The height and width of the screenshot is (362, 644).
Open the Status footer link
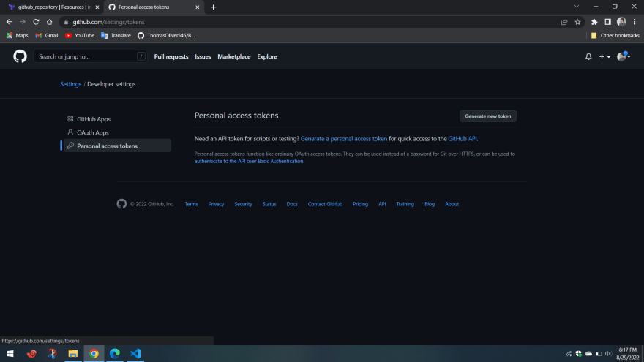point(269,204)
